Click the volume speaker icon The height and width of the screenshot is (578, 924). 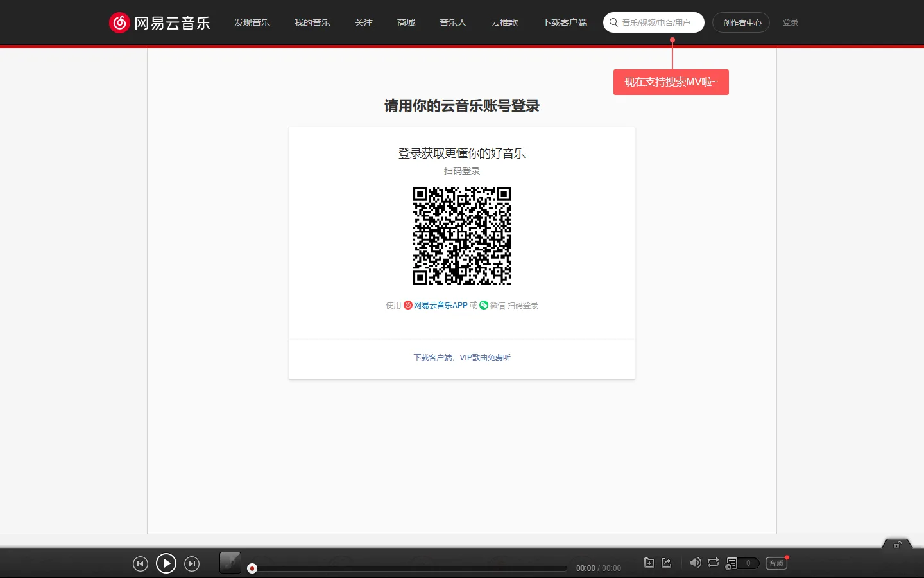(696, 563)
